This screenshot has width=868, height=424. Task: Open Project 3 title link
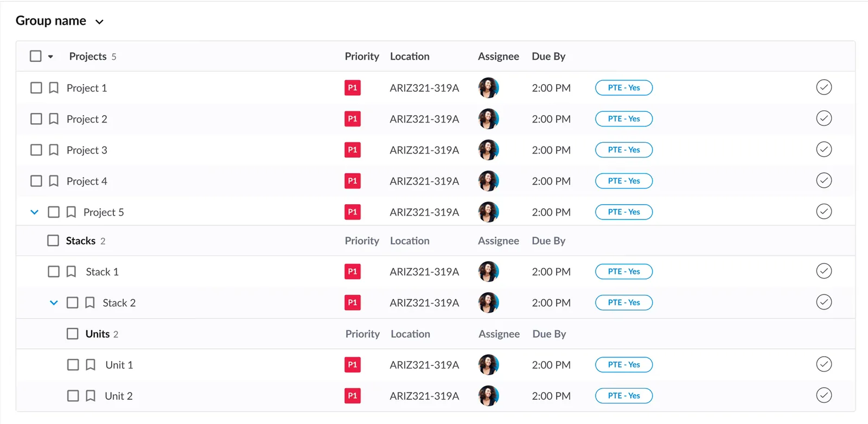(x=87, y=150)
